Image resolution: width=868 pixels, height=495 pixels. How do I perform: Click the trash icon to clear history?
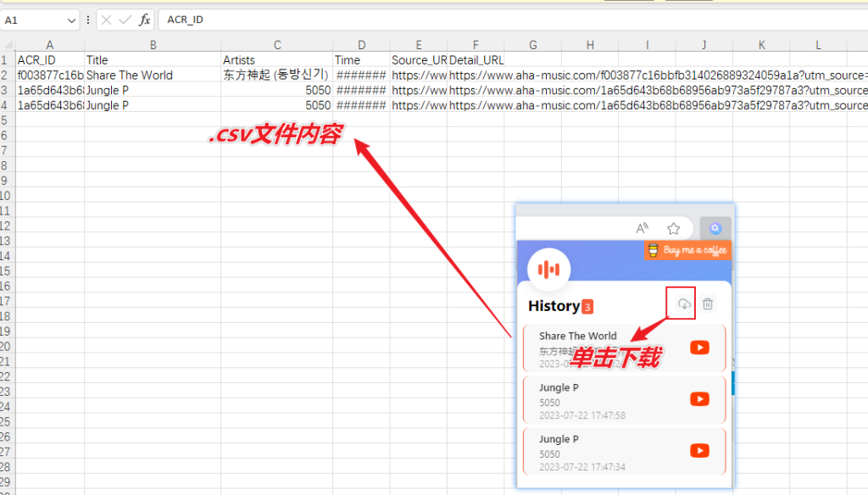pos(708,303)
